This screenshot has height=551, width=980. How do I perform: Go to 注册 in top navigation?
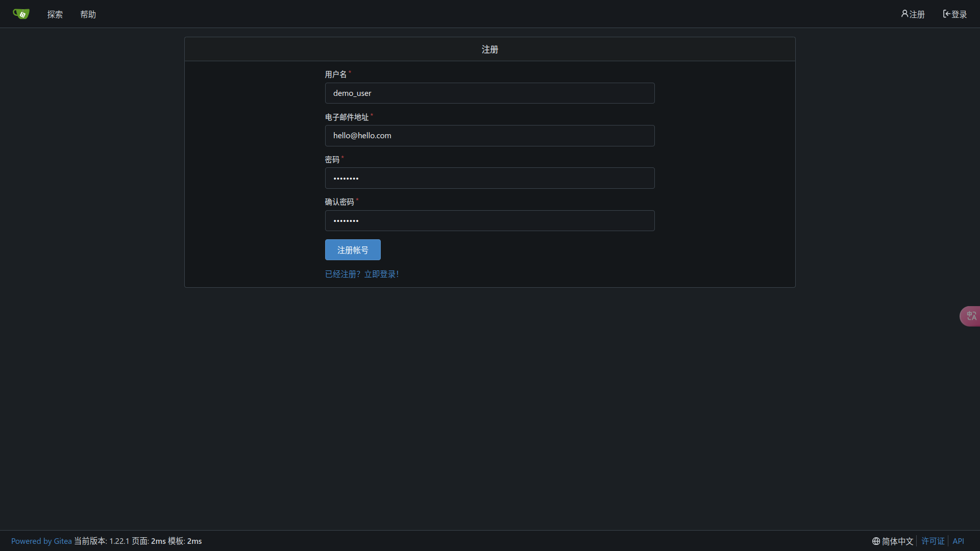coord(913,14)
